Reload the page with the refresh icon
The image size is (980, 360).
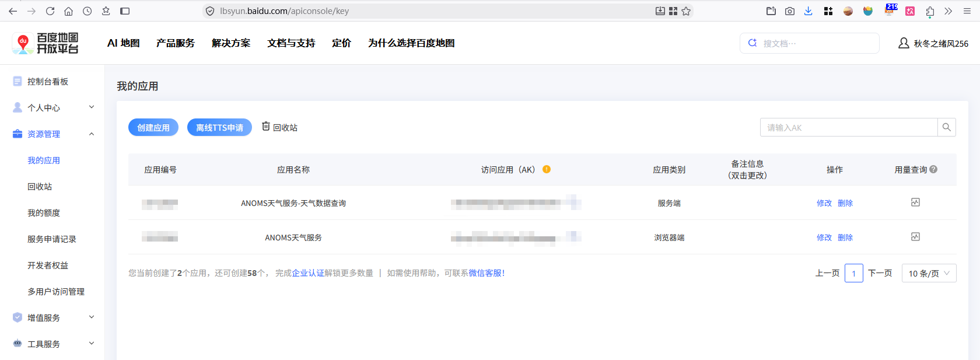coord(50,11)
